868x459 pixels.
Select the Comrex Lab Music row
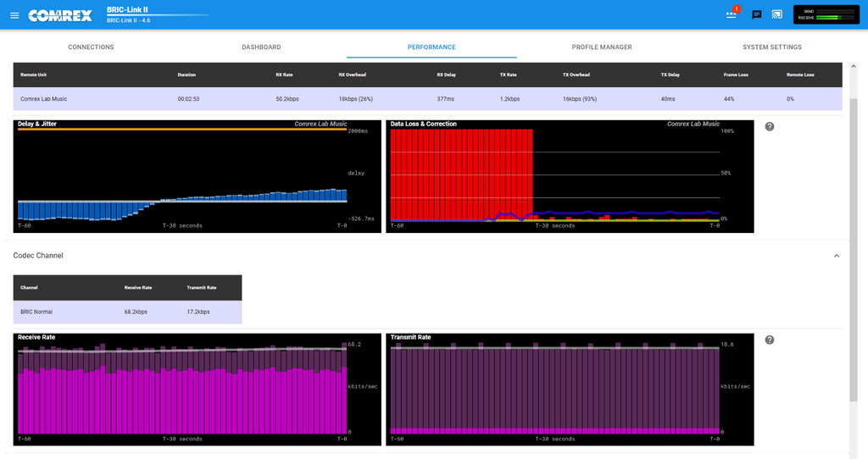point(427,99)
